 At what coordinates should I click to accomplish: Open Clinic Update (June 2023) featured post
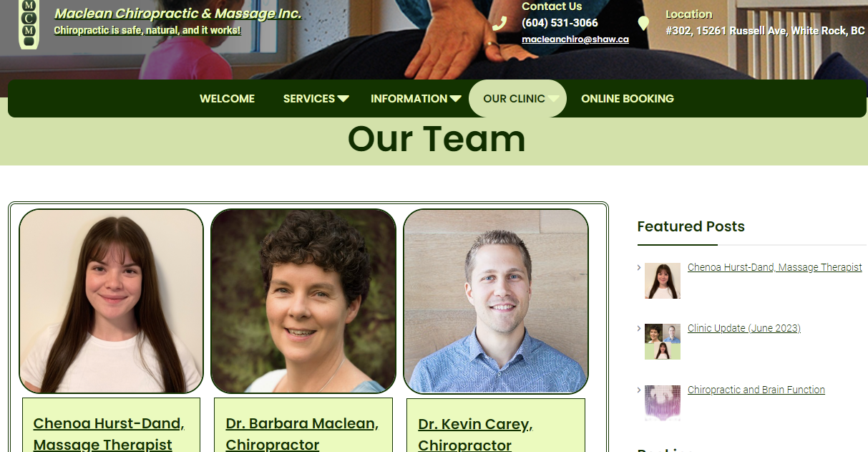pos(744,328)
